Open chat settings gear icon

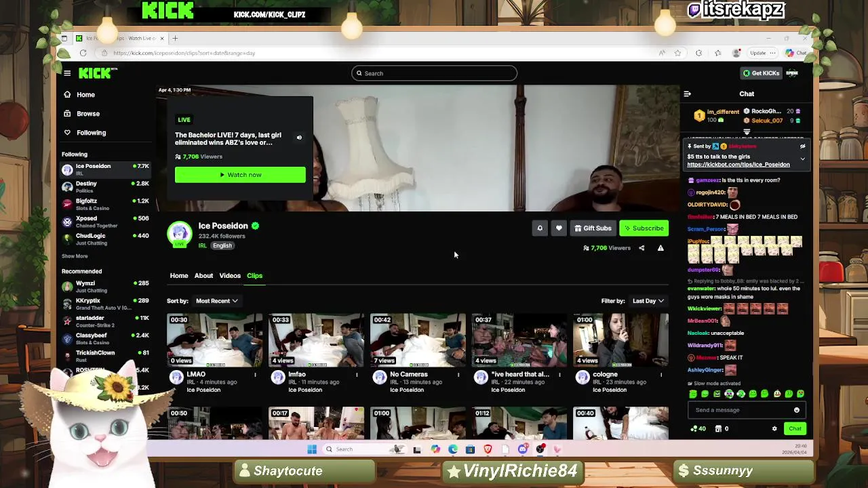774,429
